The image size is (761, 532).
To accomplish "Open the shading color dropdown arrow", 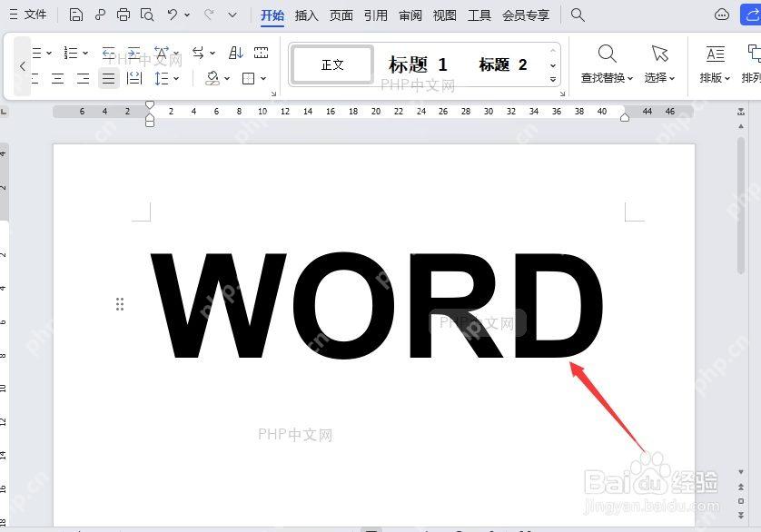I will click(x=227, y=78).
